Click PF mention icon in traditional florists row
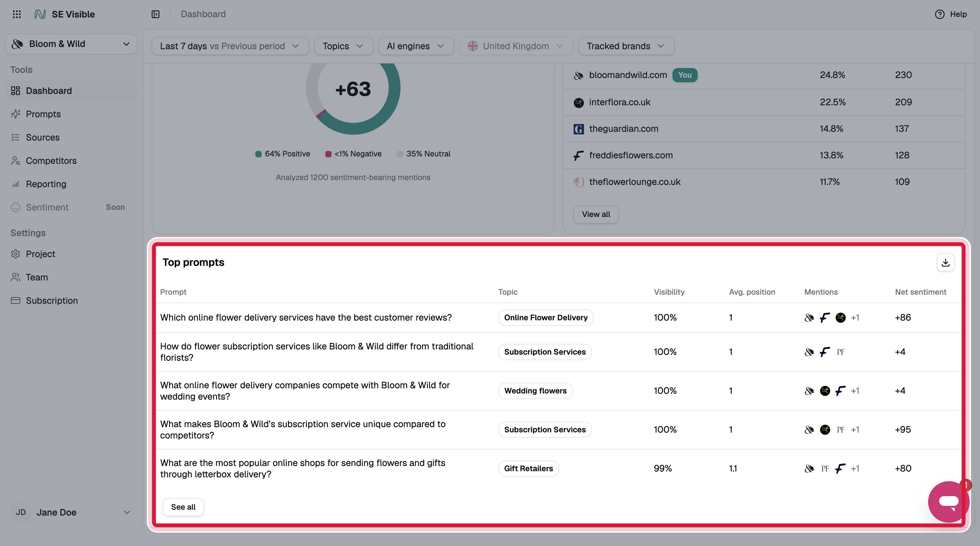Viewport: 980px width, 546px height. 840,352
